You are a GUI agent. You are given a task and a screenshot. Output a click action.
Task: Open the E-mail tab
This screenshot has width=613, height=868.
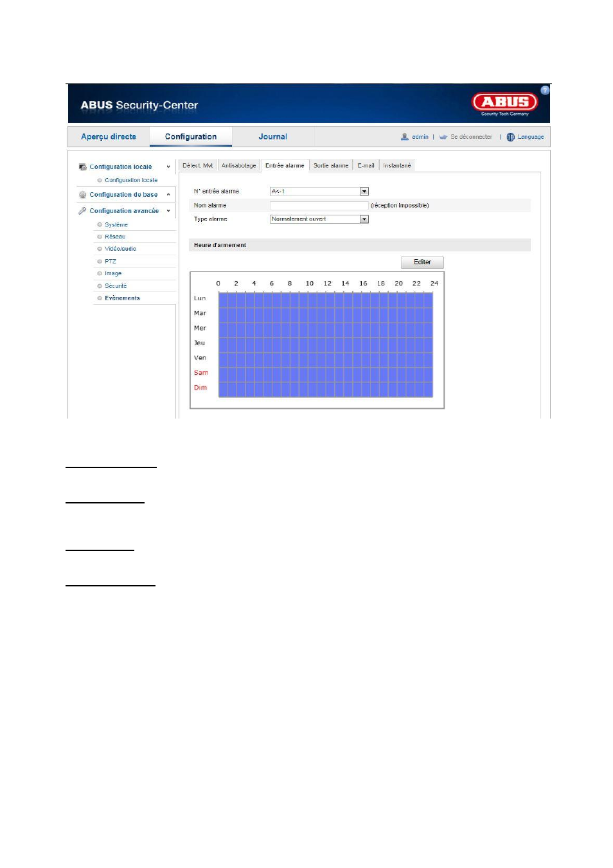[366, 165]
